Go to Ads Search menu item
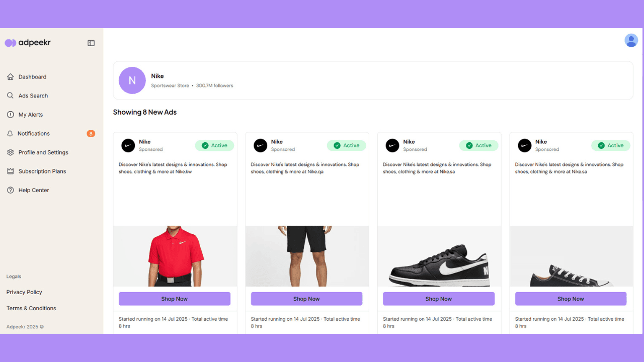 tap(33, 96)
